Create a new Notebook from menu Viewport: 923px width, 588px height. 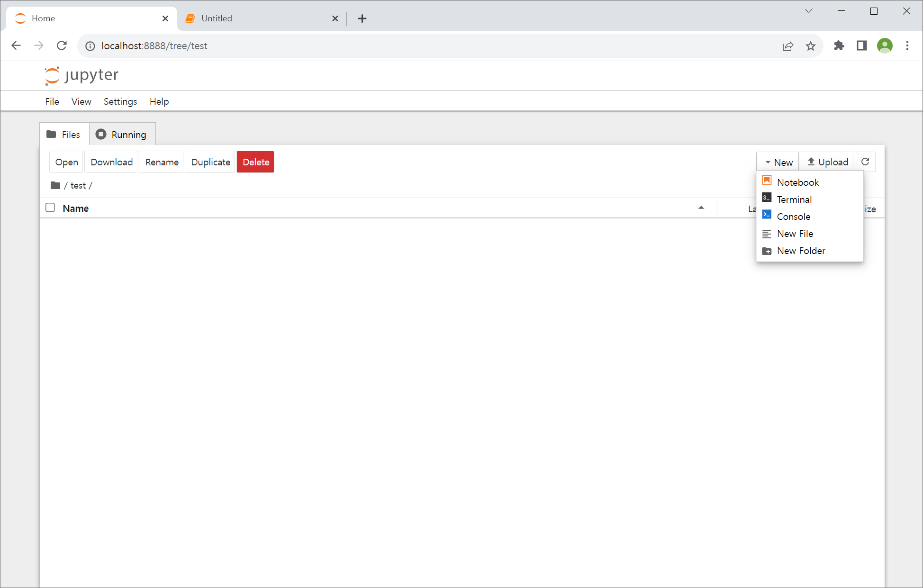click(x=797, y=182)
